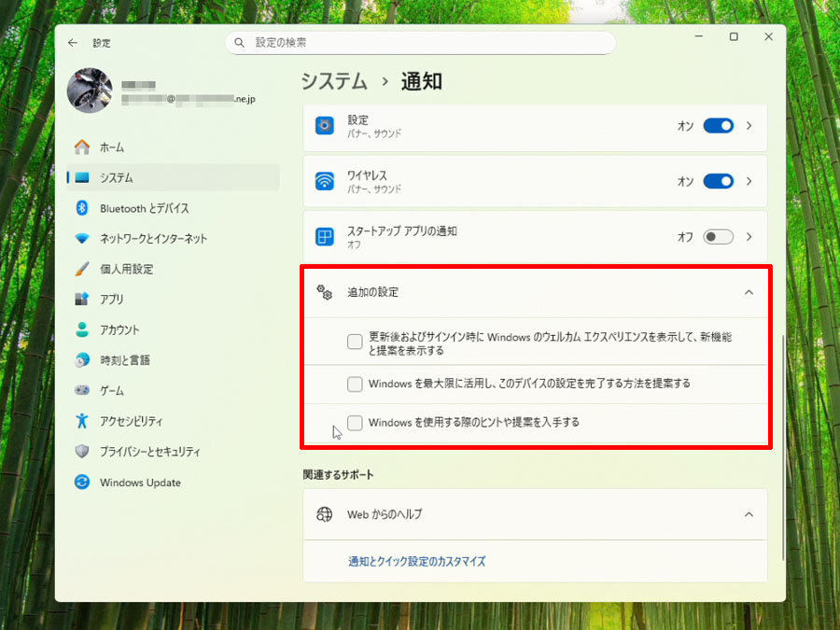The image size is (840, 630).
Task: Open プライバシーとセキュリティ settings page
Action: click(x=173, y=452)
